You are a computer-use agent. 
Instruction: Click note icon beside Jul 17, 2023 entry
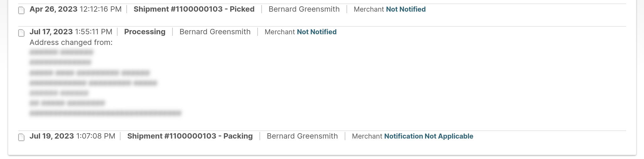pyautogui.click(x=21, y=33)
